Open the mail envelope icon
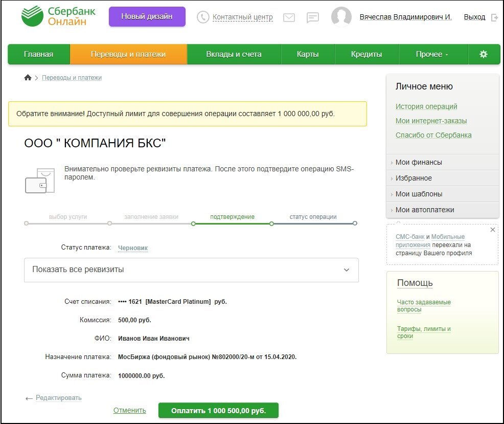This screenshot has height=424, width=504. (x=289, y=17)
